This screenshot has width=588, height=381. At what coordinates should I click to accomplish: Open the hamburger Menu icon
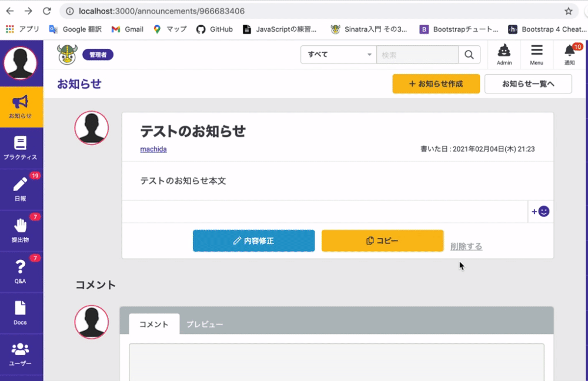538,54
